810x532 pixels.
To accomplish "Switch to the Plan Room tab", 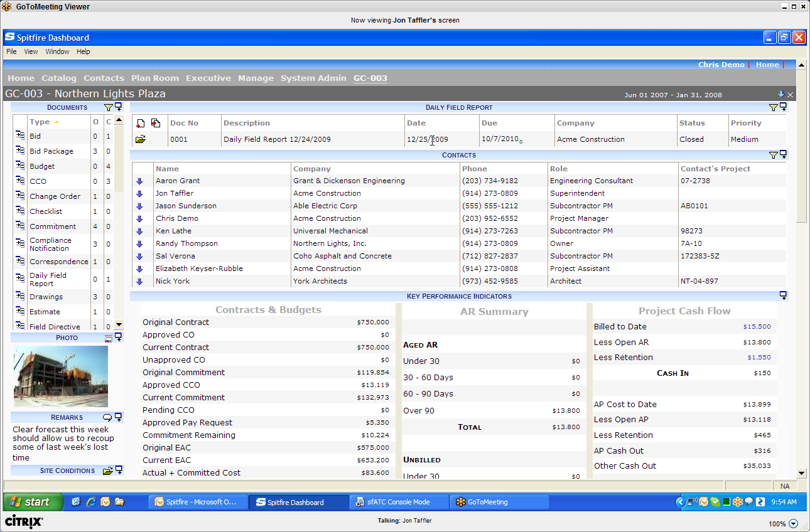I will [x=155, y=78].
